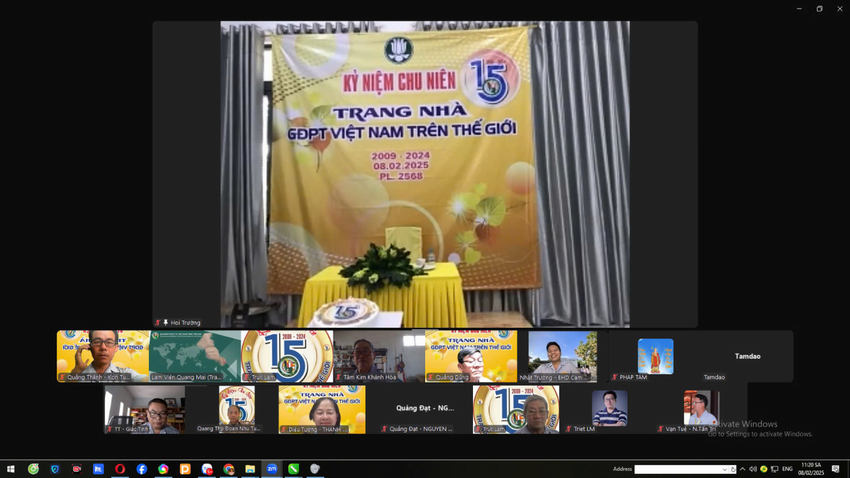Launch Opera browser from the taskbar

[120, 469]
